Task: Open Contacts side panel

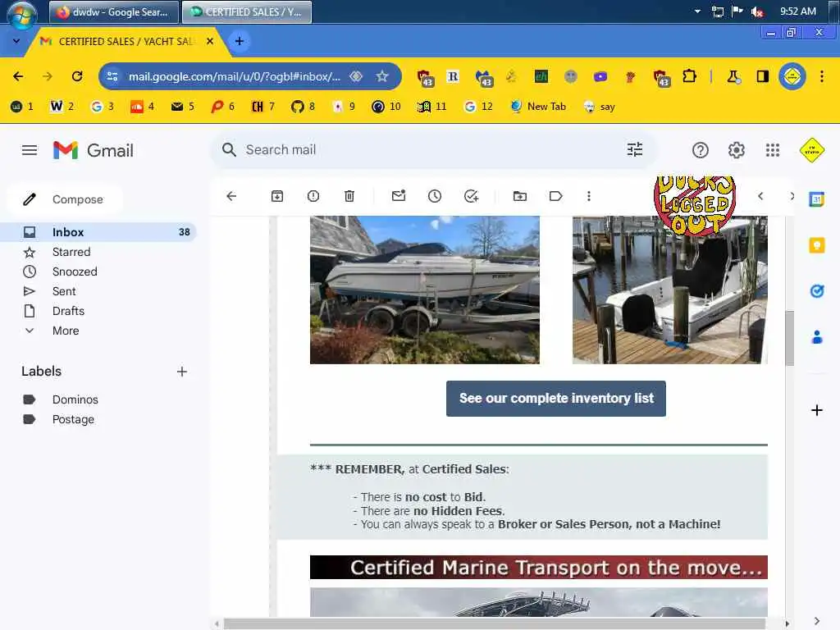Action: coord(816,337)
